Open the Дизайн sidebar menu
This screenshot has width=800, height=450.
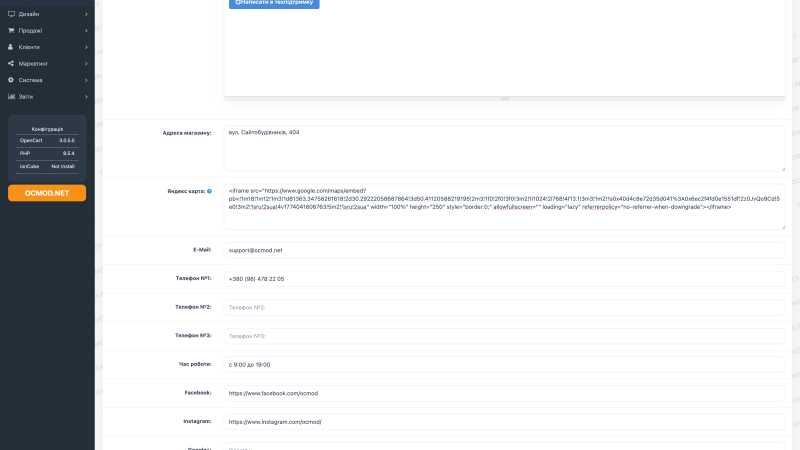(x=47, y=14)
